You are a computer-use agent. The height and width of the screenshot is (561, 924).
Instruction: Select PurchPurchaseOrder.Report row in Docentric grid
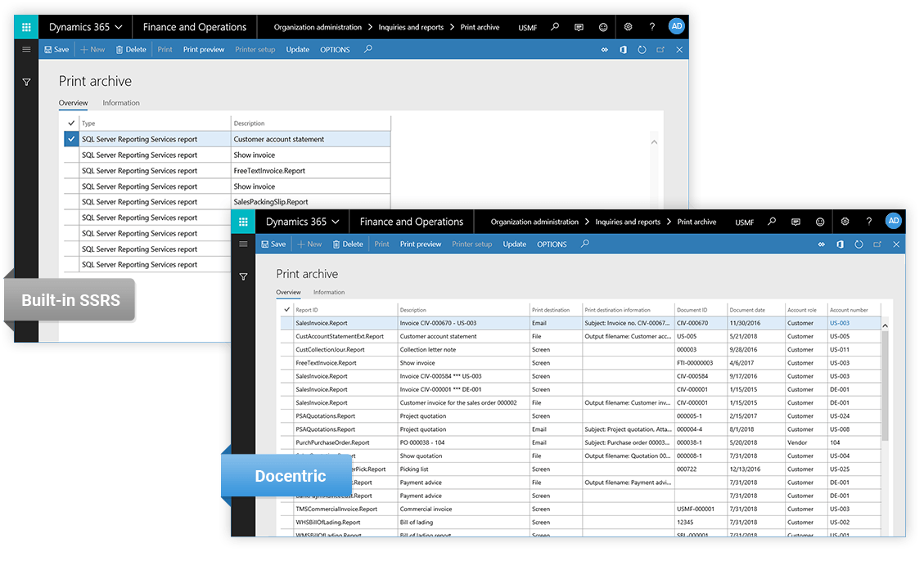[580, 442]
